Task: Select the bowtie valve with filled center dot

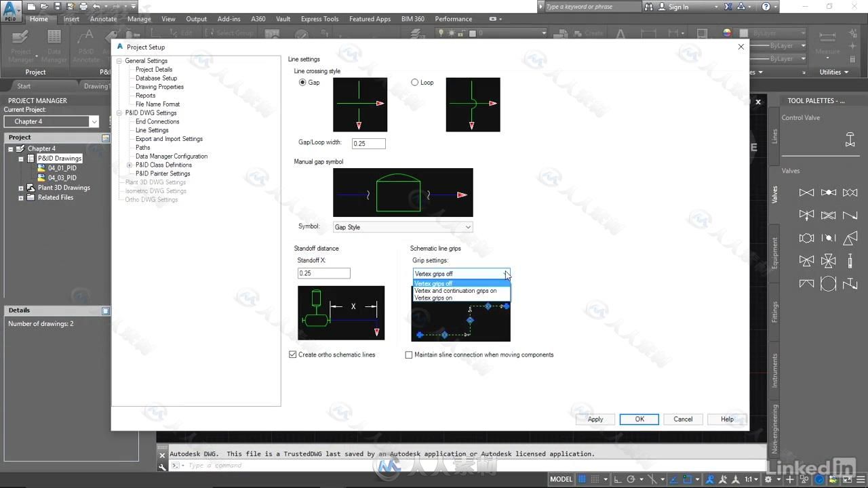Action: pyautogui.click(x=828, y=192)
